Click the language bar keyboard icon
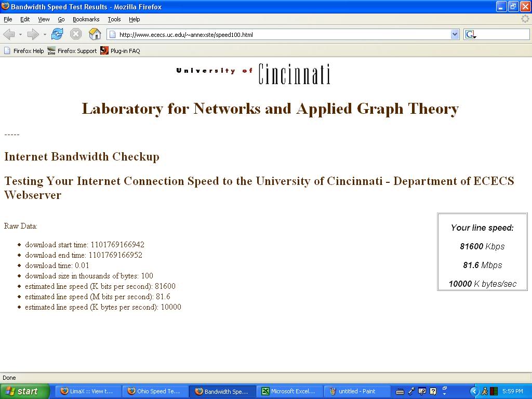Image resolution: width=532 pixels, height=399 pixels. coord(400,391)
